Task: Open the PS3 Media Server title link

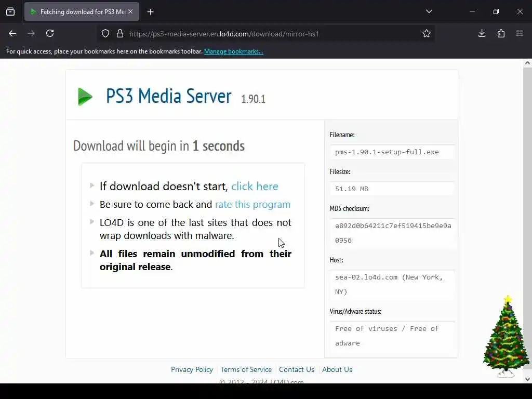Action: (x=169, y=96)
